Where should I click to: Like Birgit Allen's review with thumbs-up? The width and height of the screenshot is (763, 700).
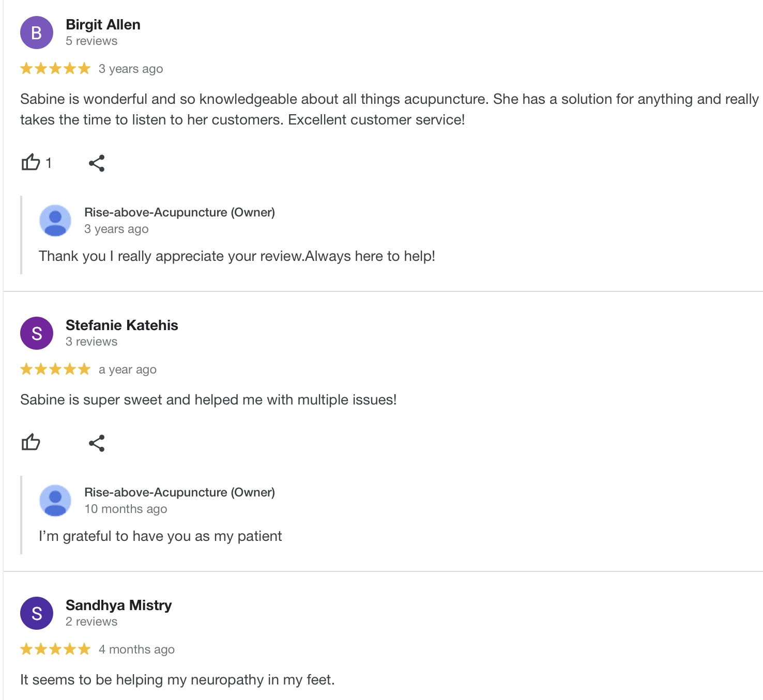(31, 163)
